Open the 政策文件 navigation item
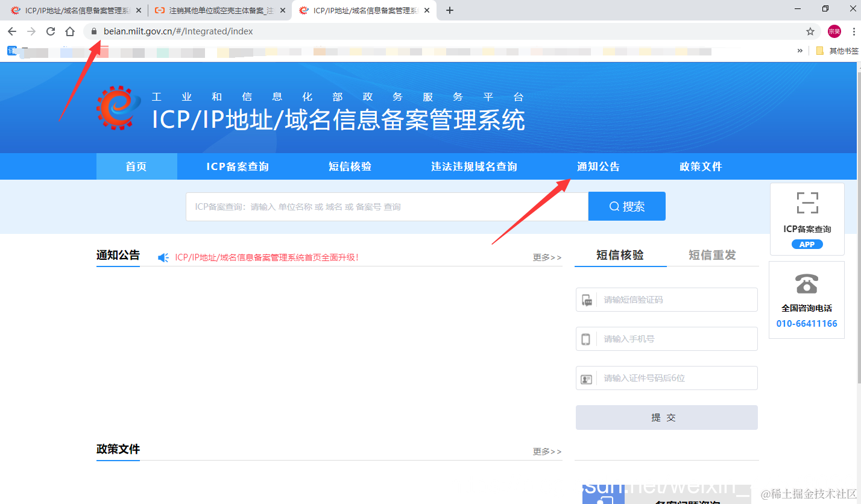 (x=701, y=166)
